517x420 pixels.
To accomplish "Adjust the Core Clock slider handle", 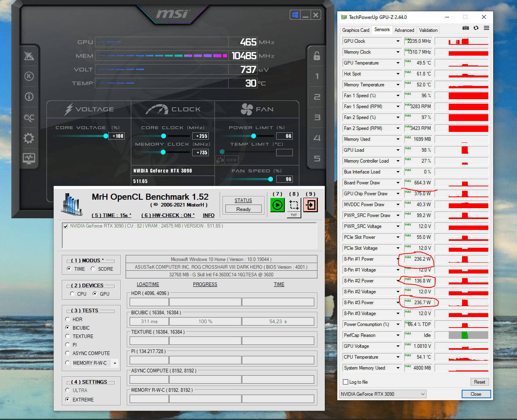I will tap(164, 136).
